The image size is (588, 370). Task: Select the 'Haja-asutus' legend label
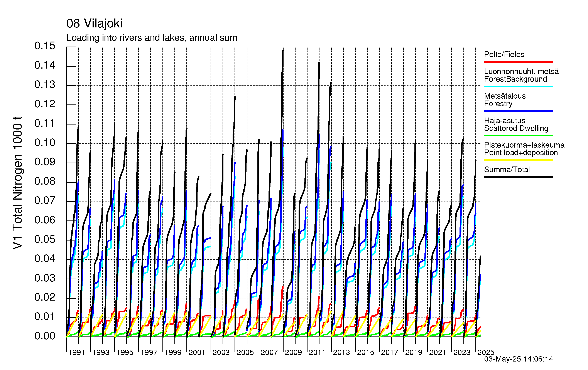point(505,121)
